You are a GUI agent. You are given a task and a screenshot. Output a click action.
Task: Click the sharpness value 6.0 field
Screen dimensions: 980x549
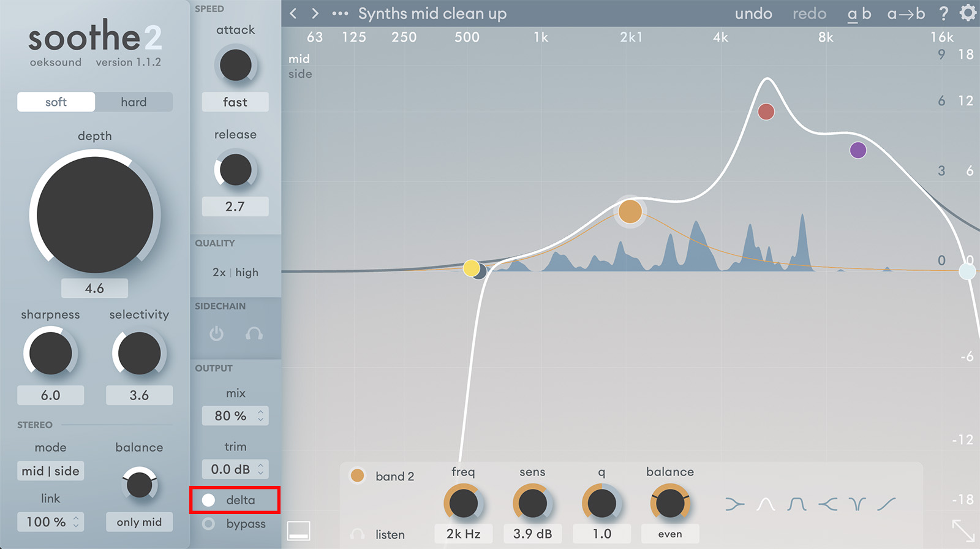50,395
